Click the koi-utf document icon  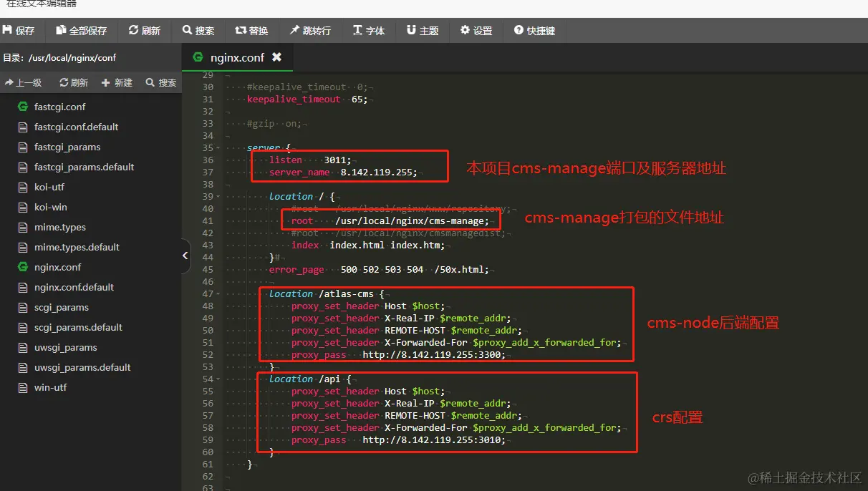point(22,187)
